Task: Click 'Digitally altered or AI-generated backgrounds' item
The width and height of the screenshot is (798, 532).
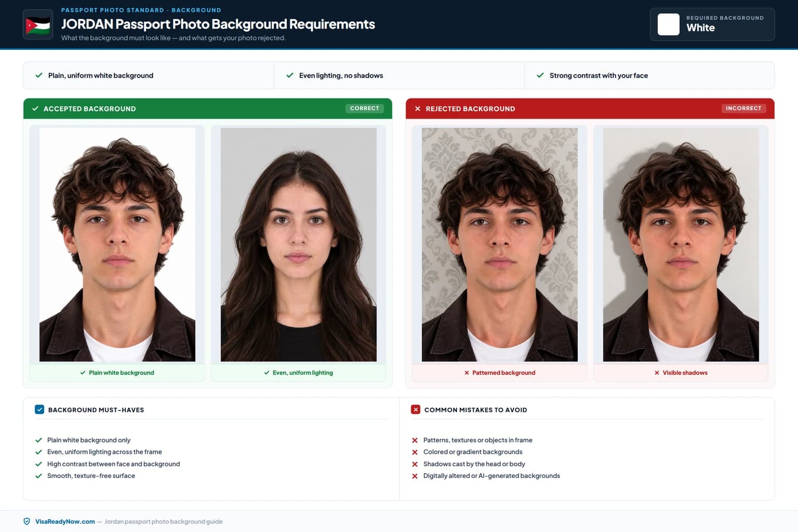Action: [x=491, y=476]
